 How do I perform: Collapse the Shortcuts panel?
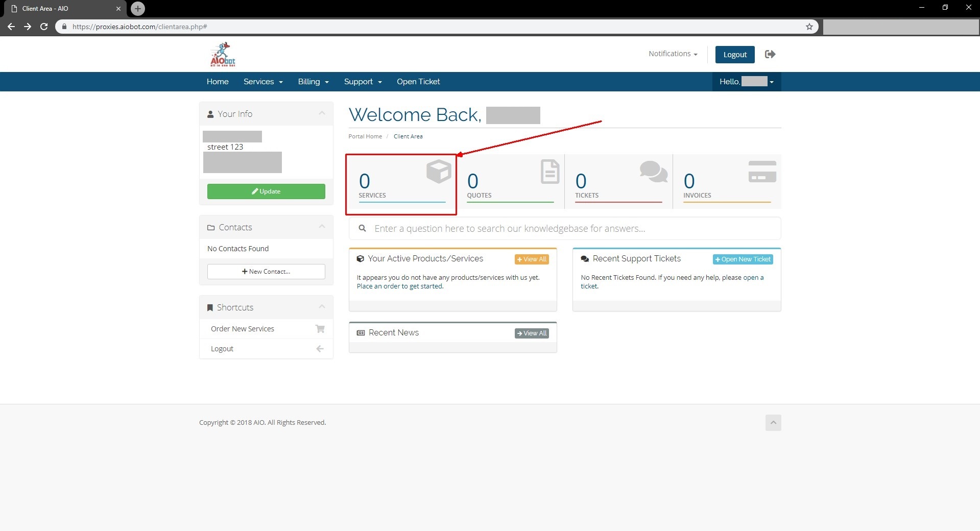(x=322, y=307)
